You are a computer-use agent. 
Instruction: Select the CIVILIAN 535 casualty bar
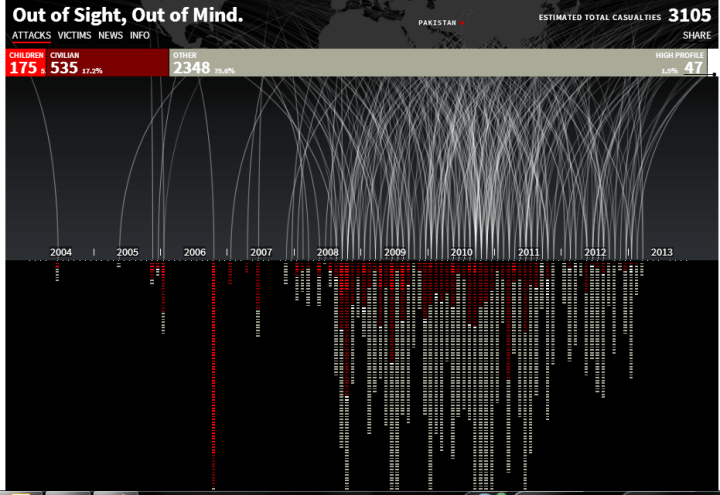pos(107,62)
